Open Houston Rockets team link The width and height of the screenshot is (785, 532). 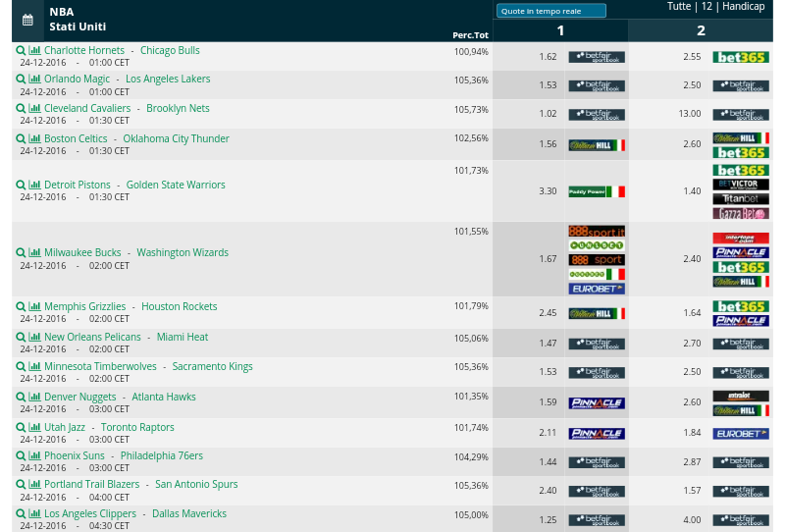[180, 306]
